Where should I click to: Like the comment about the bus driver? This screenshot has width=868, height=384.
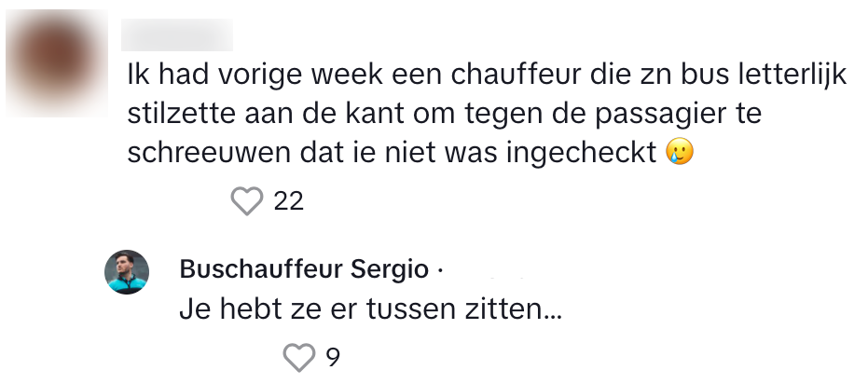(x=247, y=200)
